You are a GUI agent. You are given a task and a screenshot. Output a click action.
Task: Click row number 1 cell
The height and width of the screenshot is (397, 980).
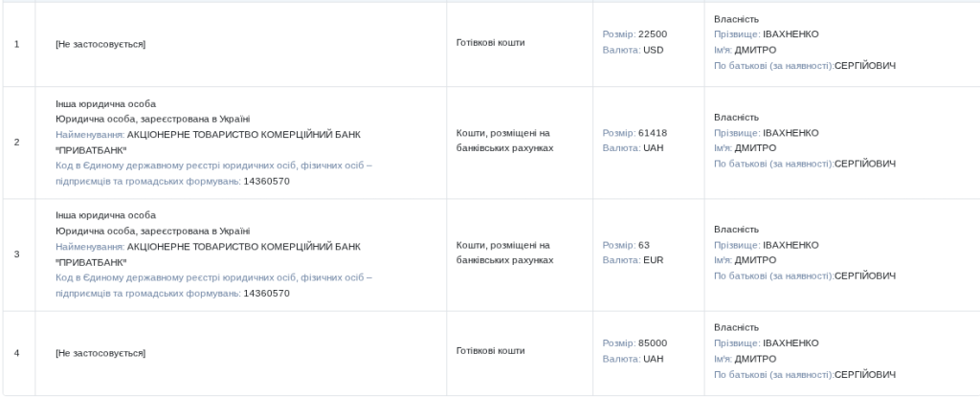[x=17, y=44]
